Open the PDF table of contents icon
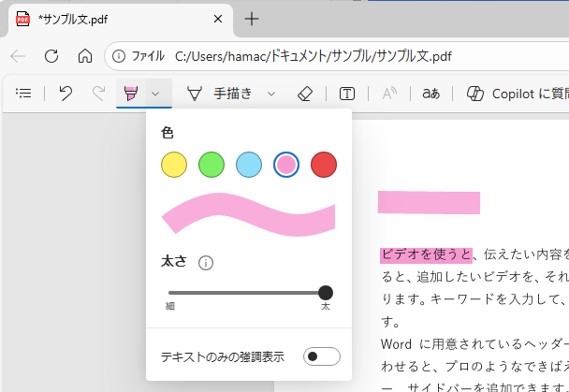The image size is (569, 392). pos(23,94)
